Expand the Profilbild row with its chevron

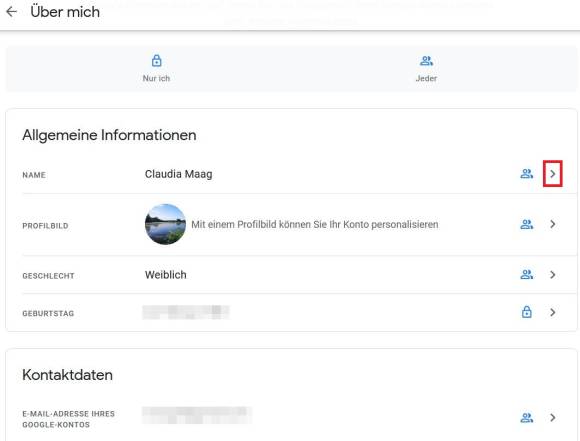pos(553,224)
